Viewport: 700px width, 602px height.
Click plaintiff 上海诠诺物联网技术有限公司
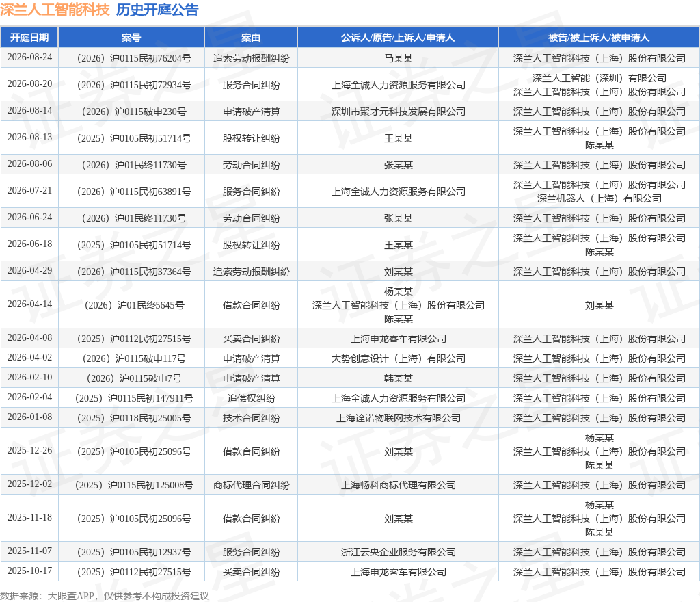click(399, 418)
